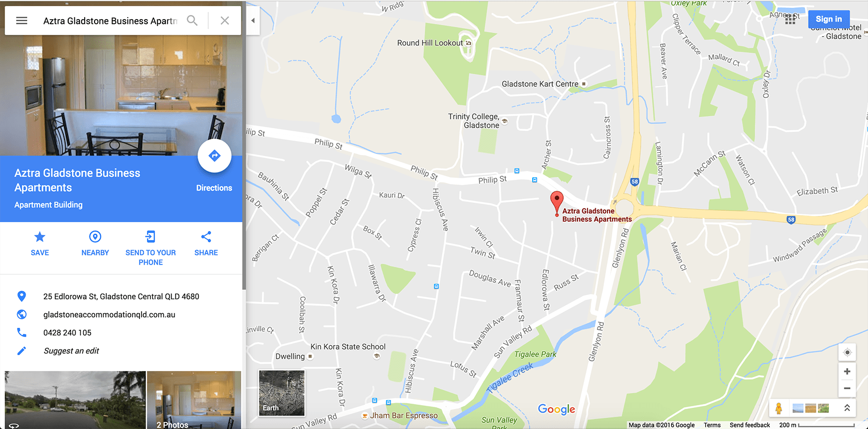Clear the search box with X
Image resolution: width=868 pixels, height=429 pixels.
tap(225, 21)
